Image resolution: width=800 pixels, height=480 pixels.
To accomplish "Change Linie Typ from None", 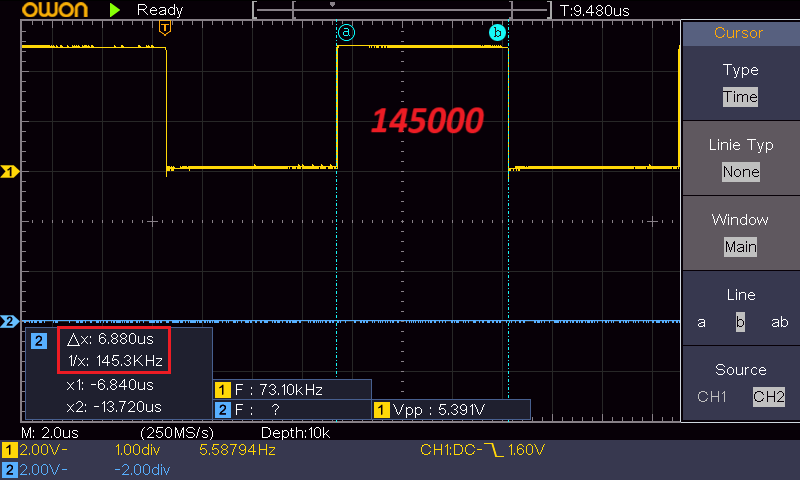I will pos(741,172).
